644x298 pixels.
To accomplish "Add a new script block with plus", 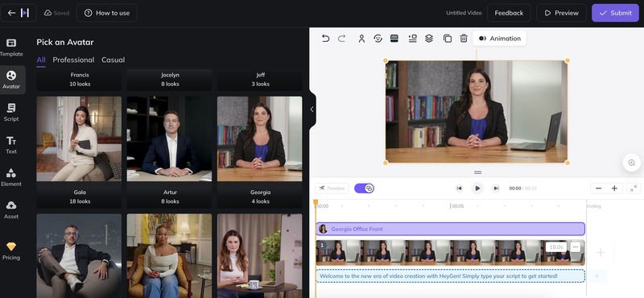I will [x=597, y=276].
